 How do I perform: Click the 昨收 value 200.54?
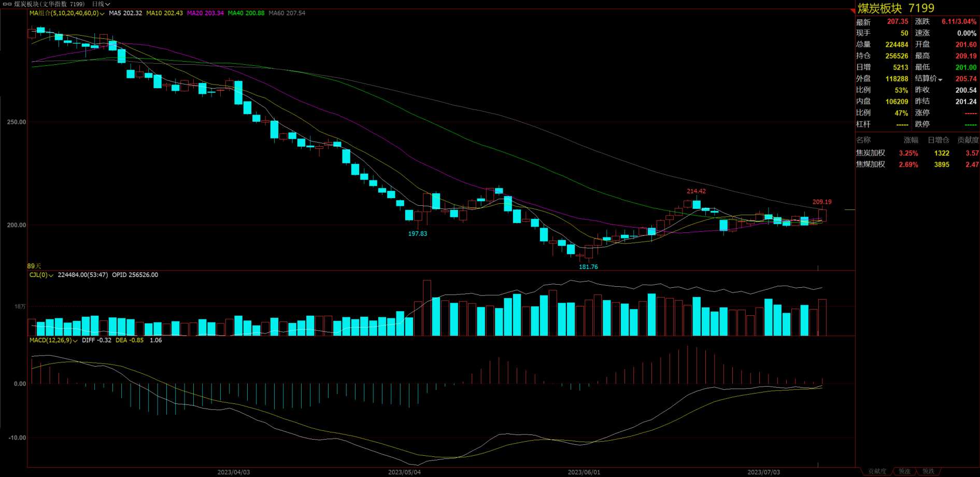[x=966, y=90]
